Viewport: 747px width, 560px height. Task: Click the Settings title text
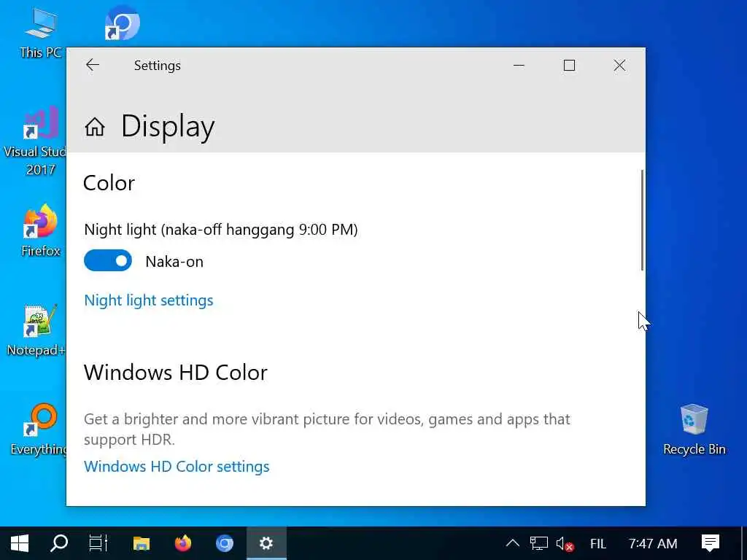158,65
